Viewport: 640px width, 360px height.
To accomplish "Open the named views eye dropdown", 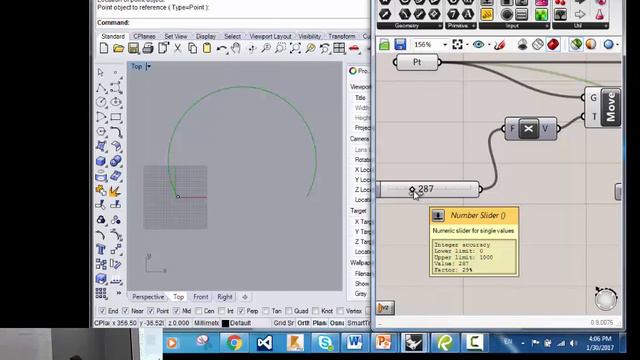I will click(x=489, y=45).
